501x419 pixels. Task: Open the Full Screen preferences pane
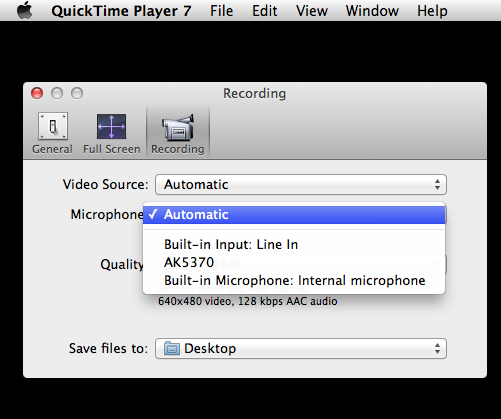tap(112, 133)
